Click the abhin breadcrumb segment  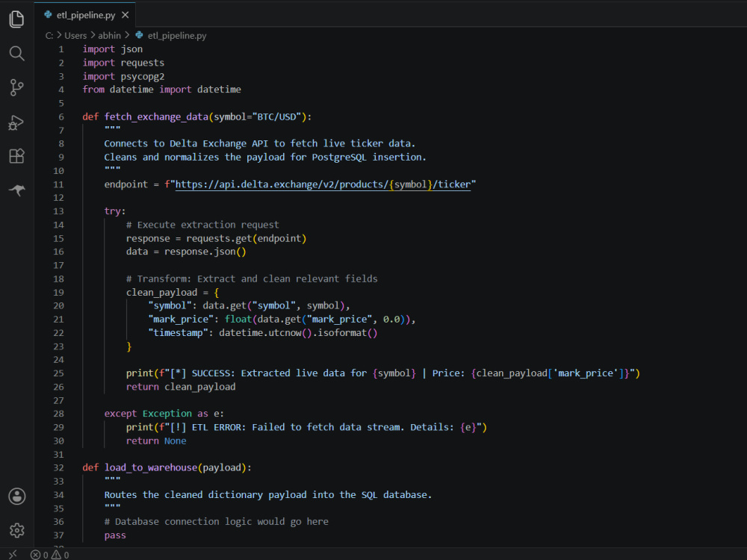coord(109,36)
